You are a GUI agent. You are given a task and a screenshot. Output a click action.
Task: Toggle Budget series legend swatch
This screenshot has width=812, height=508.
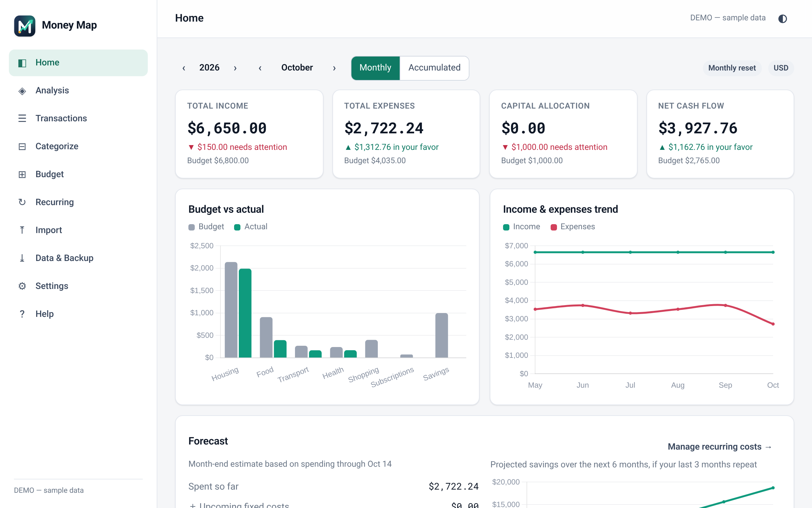192,227
